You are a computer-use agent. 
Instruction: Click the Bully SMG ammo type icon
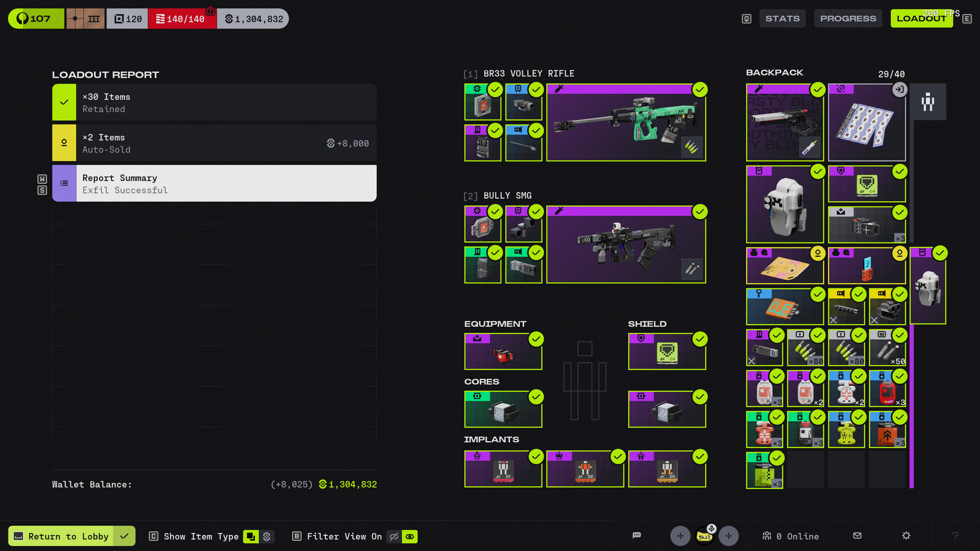pyautogui.click(x=691, y=269)
